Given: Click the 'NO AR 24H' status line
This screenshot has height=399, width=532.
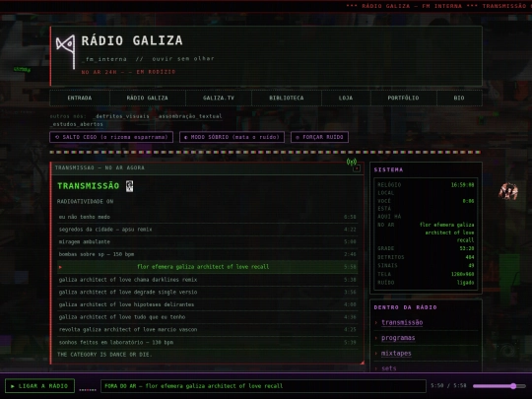Looking at the screenshot, I should pyautogui.click(x=128, y=72).
